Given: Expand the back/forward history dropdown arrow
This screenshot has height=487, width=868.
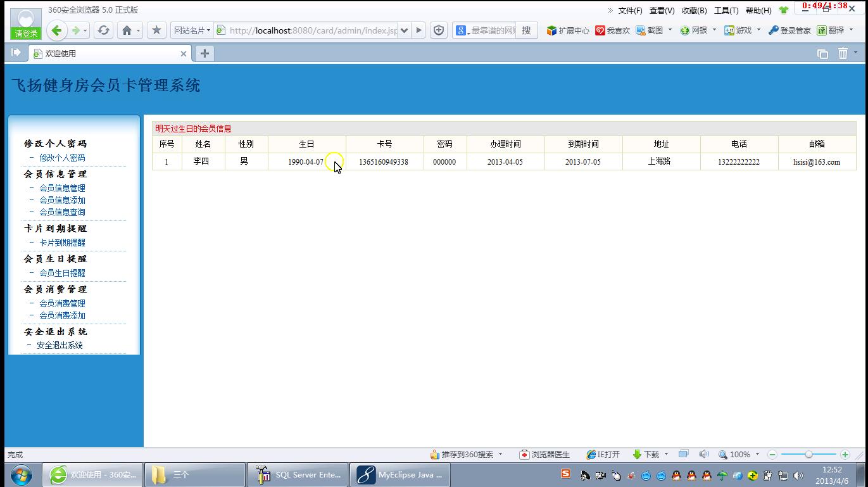Looking at the screenshot, I should (x=85, y=30).
